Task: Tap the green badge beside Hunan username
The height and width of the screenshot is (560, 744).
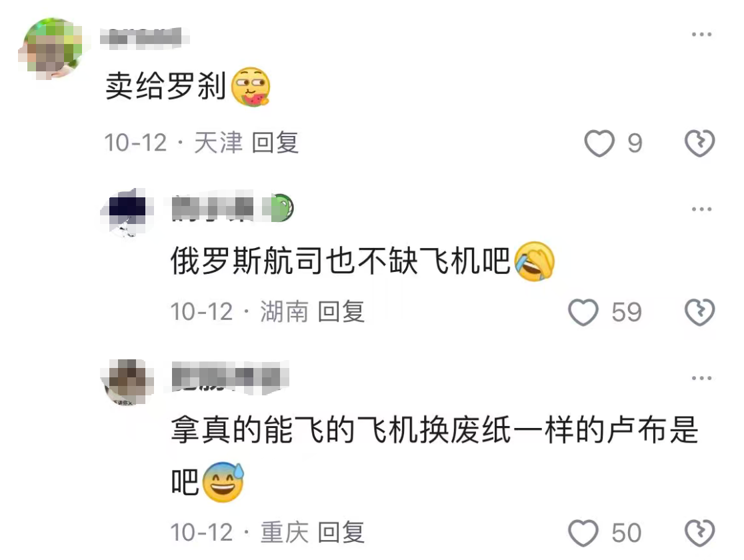Action: click(x=282, y=208)
